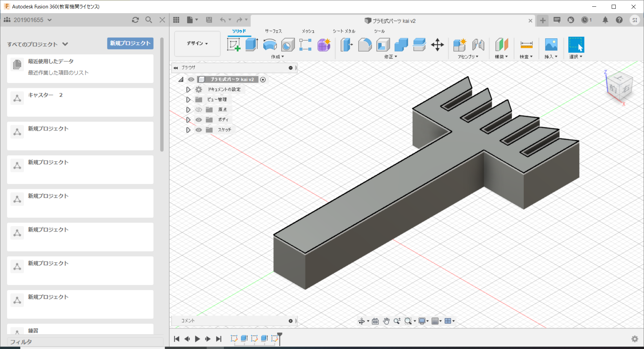The height and width of the screenshot is (349, 644).
Task: Expand the ドキュメントの設定 tree node
Action: 188,90
